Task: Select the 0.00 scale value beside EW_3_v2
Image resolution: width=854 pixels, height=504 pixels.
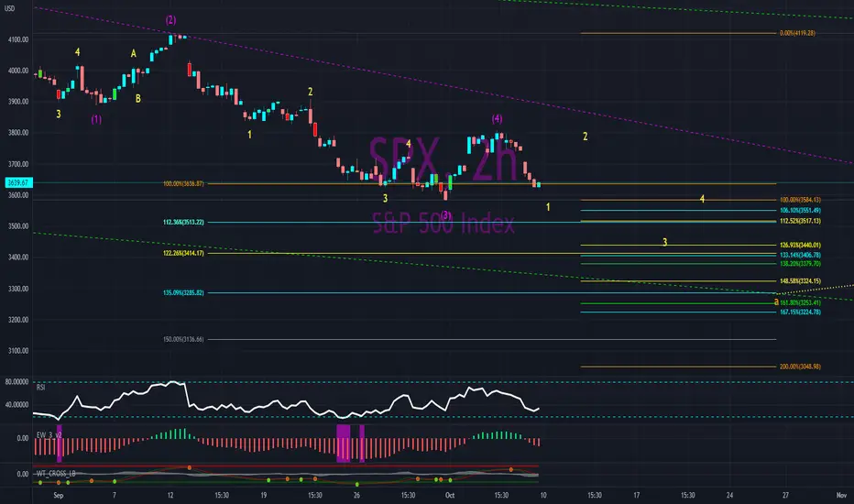Action: [23, 438]
